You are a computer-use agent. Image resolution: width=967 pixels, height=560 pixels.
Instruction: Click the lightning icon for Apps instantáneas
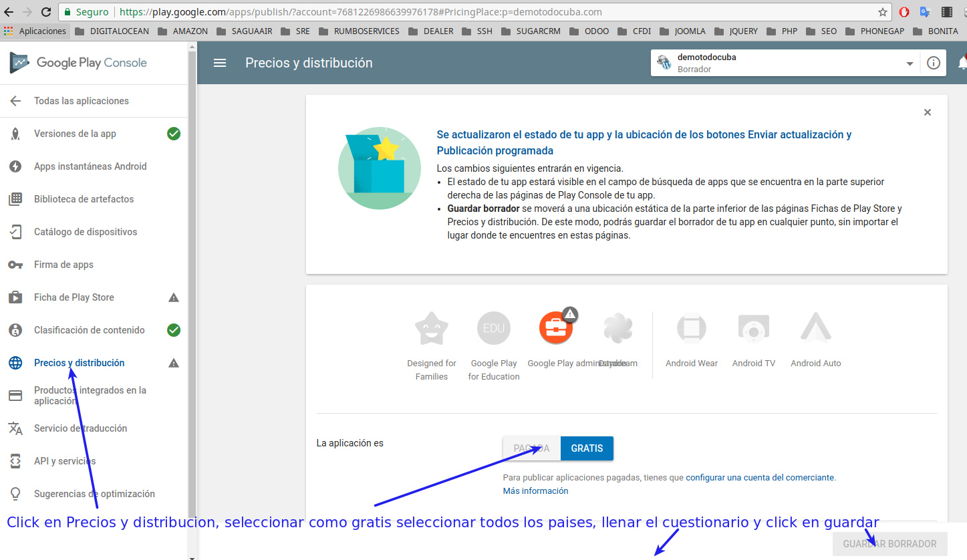[15, 166]
